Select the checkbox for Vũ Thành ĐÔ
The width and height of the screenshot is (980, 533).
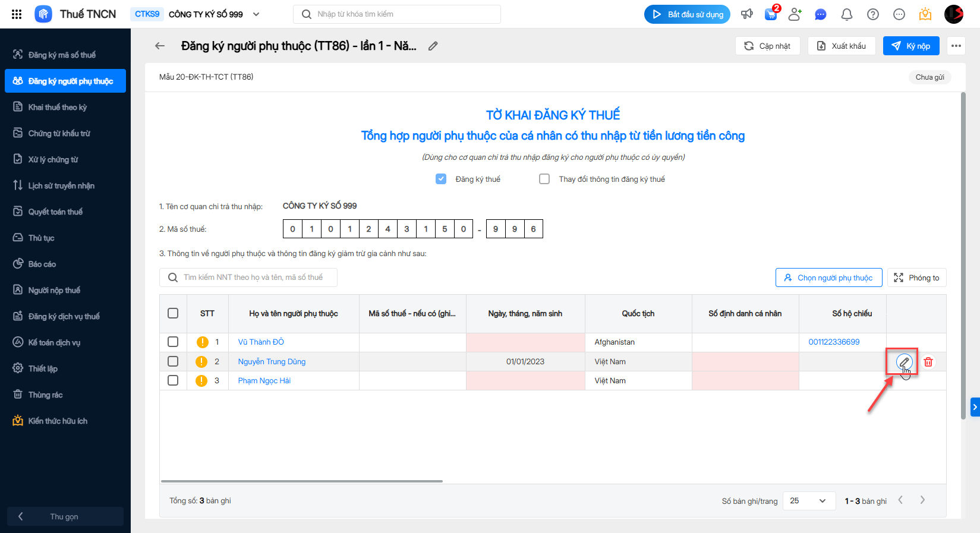pos(173,342)
